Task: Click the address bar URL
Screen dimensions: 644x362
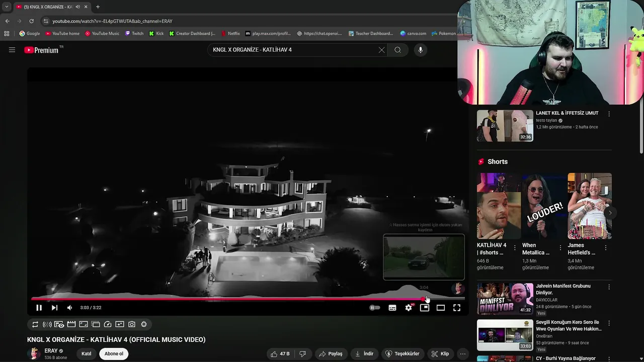Action: [x=113, y=21]
